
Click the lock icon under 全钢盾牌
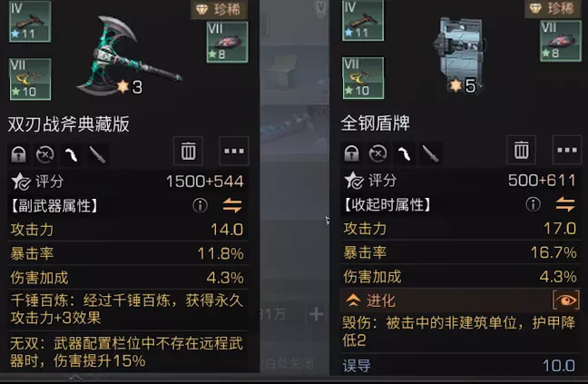(x=351, y=153)
